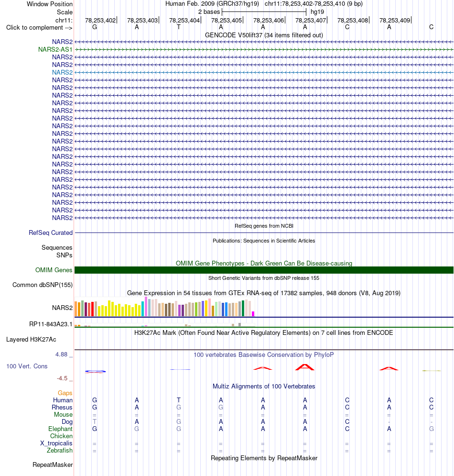
Task: Click the X_tropicalis species label
Action: click(x=56, y=443)
